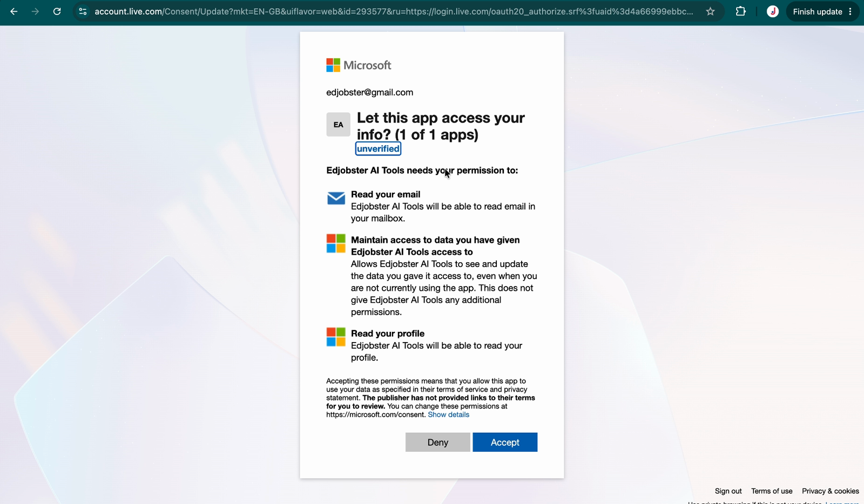Click the edjobster@gmail.com account text
The width and height of the screenshot is (864, 504).
click(x=369, y=92)
